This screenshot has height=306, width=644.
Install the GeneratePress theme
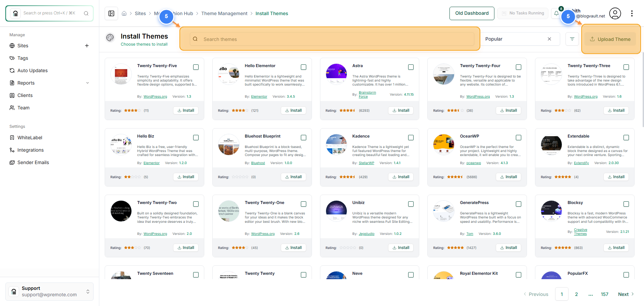pyautogui.click(x=508, y=248)
